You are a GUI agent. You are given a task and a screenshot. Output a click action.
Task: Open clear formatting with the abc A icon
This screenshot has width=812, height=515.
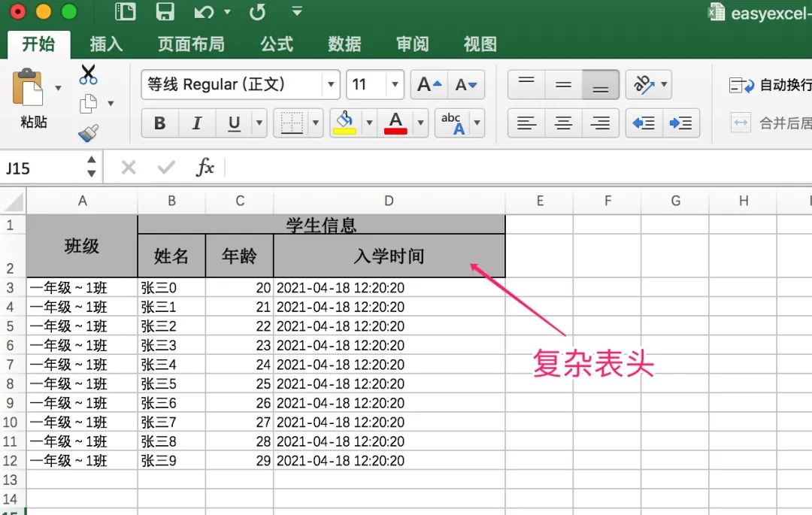[452, 123]
